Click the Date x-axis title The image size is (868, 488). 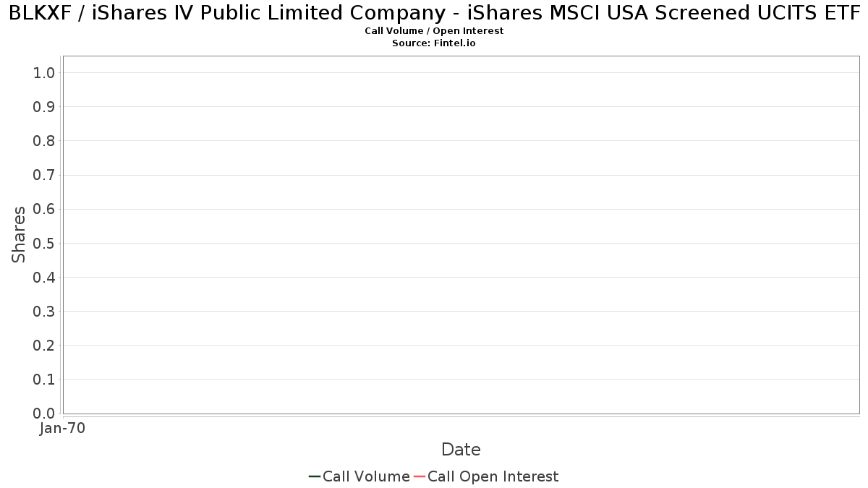point(461,450)
